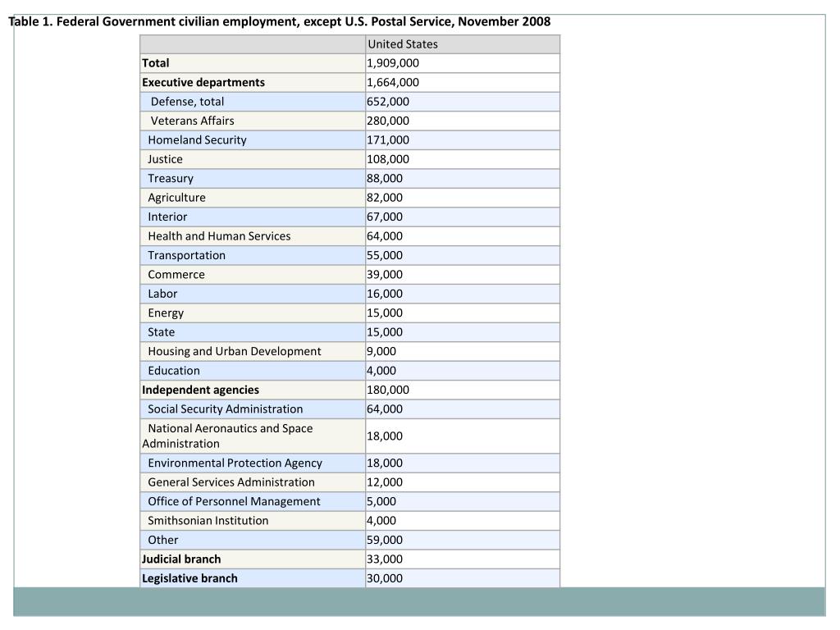Click the 'Environmental Protection Agency' row label
This screenshot has height=630, width=840.
point(235,463)
